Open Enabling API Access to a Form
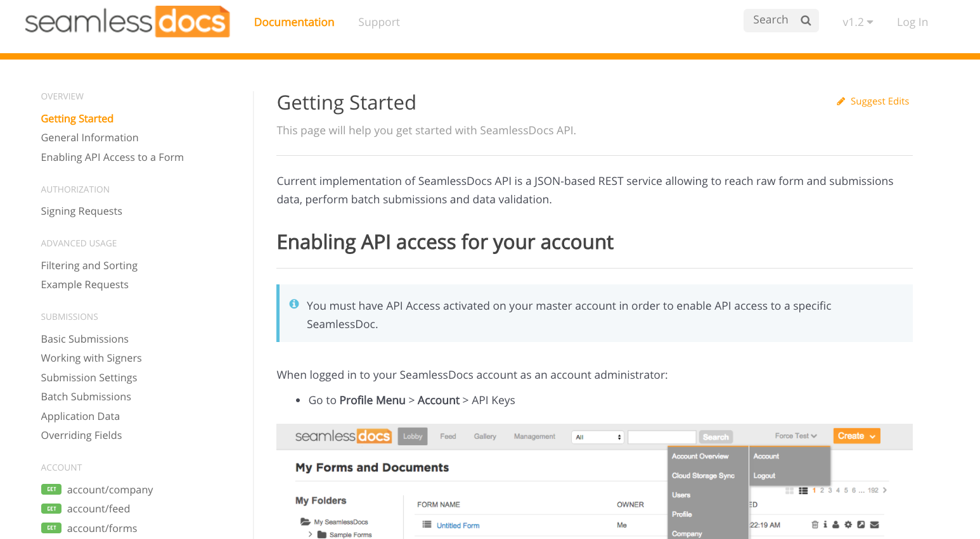The image size is (980, 539). pos(112,157)
